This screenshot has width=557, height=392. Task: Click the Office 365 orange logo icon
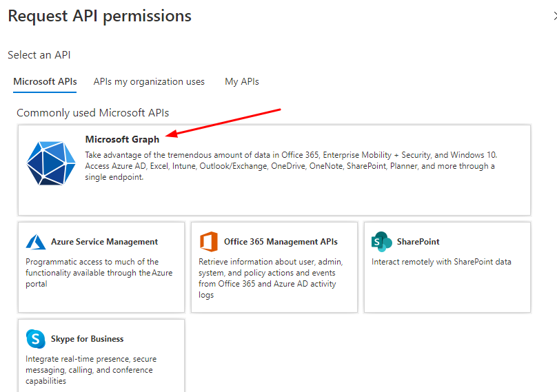pyautogui.click(x=209, y=242)
